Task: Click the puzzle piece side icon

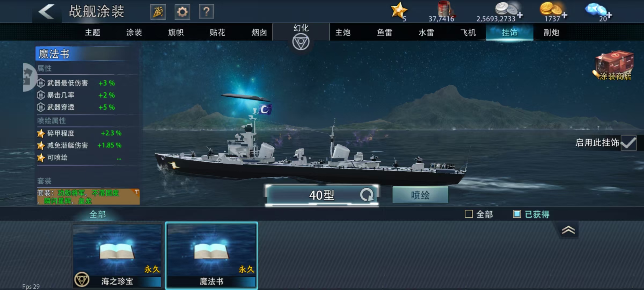Action: point(29,77)
